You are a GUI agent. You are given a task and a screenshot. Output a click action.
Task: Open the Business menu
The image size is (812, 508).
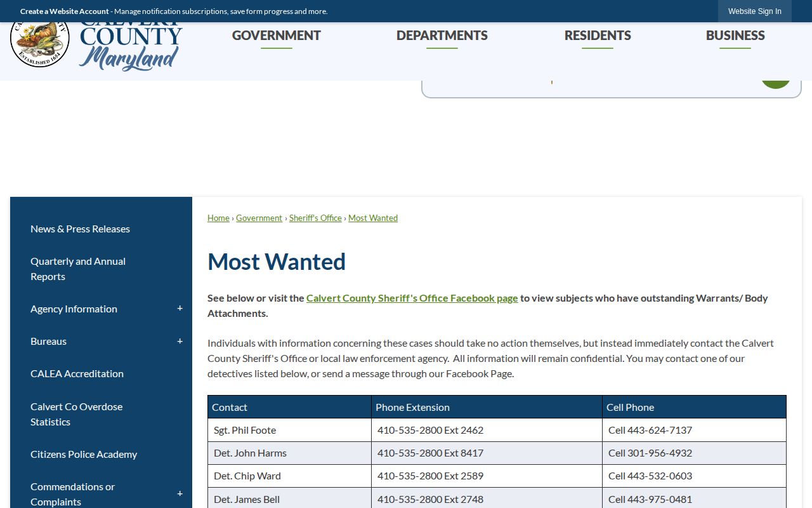735,36
